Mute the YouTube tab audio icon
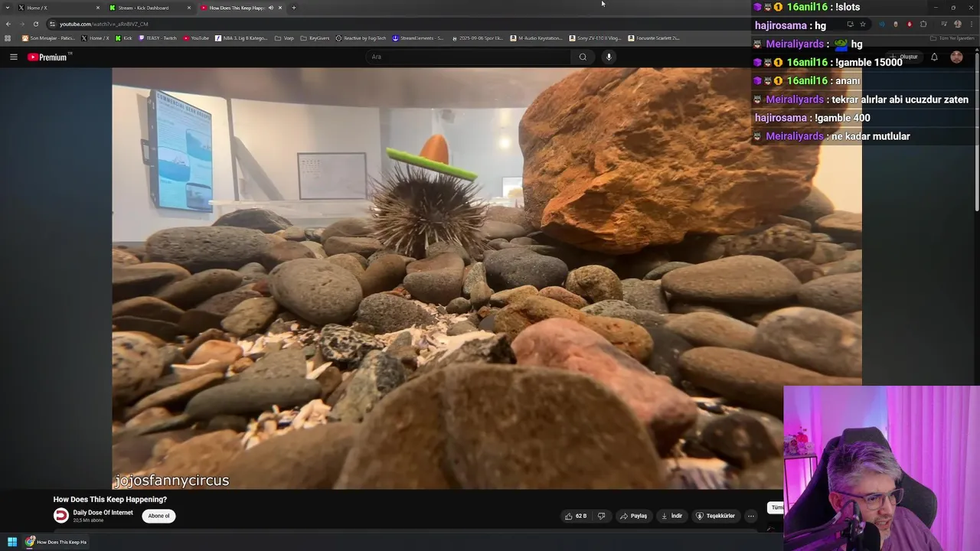The width and height of the screenshot is (980, 551). click(270, 8)
